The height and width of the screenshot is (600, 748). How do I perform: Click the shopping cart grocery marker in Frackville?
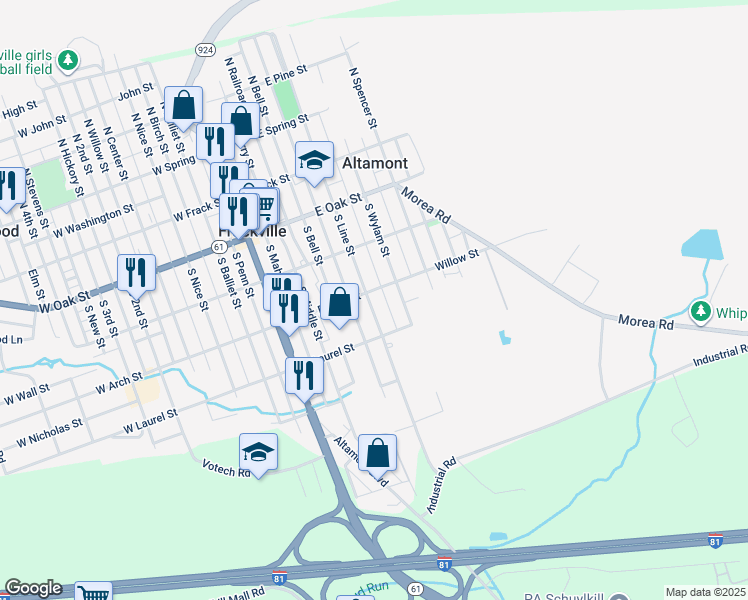click(x=265, y=206)
